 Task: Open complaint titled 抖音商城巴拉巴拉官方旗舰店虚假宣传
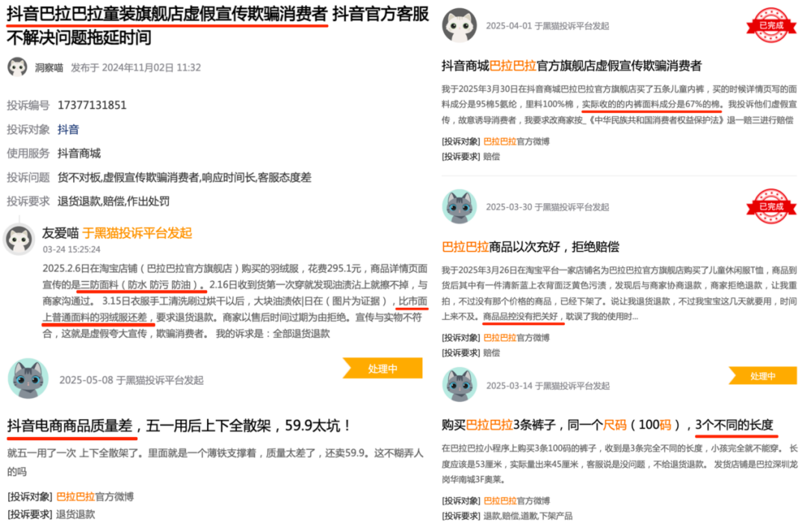[572, 66]
